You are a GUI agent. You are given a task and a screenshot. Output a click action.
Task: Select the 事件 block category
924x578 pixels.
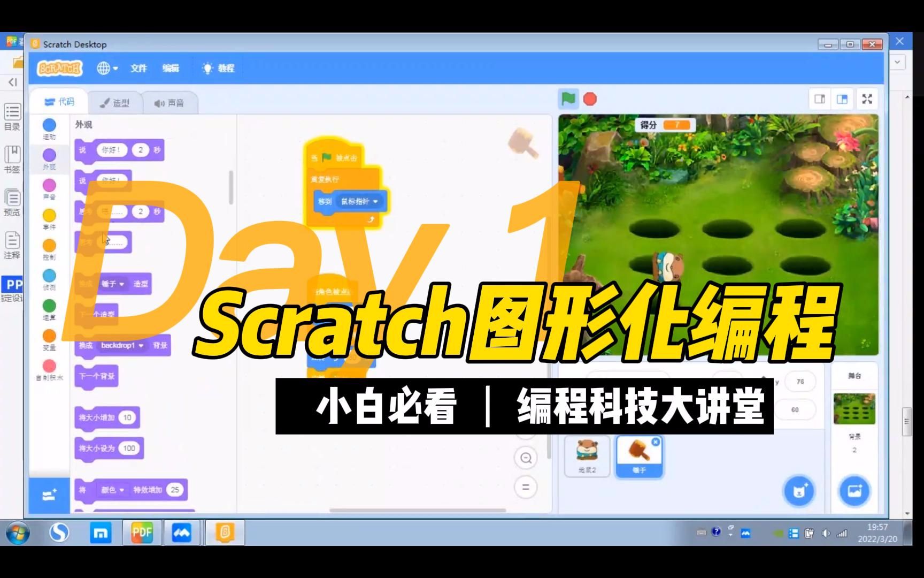tap(49, 219)
